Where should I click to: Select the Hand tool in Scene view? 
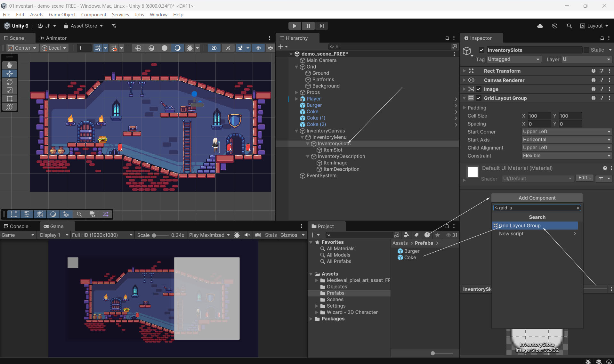(x=10, y=65)
